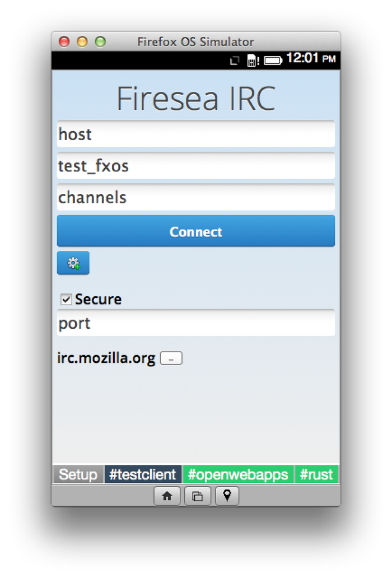Click the SIM card status icon
The image size is (392, 578).
click(253, 60)
